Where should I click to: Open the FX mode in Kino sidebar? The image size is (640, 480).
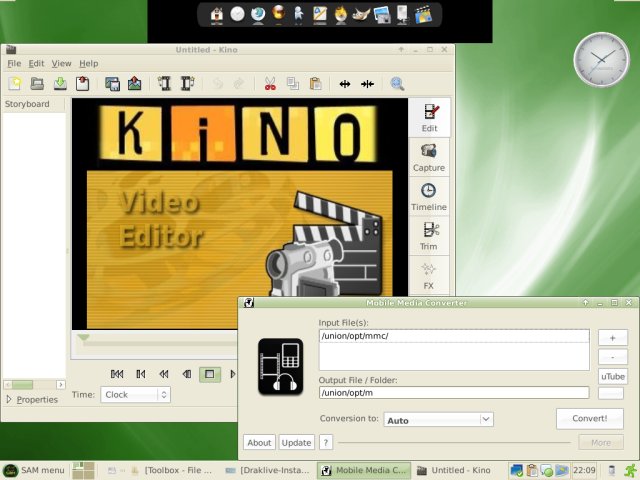(429, 276)
